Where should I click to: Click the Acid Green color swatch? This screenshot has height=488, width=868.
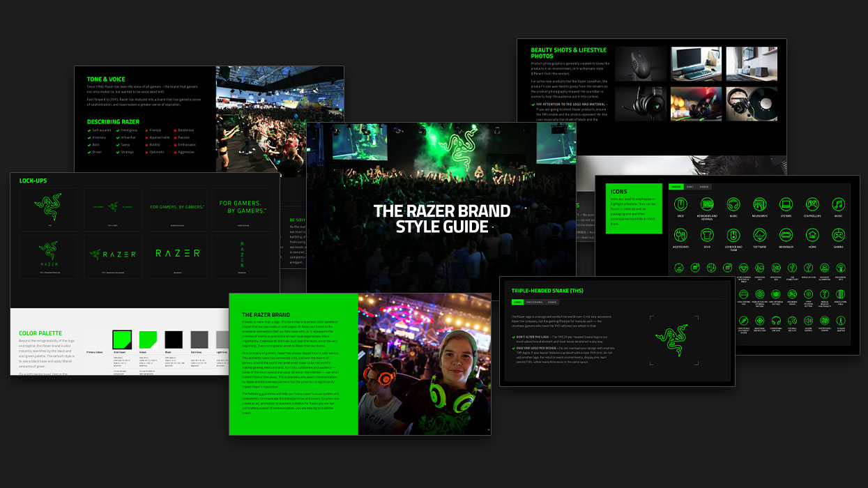(x=122, y=340)
